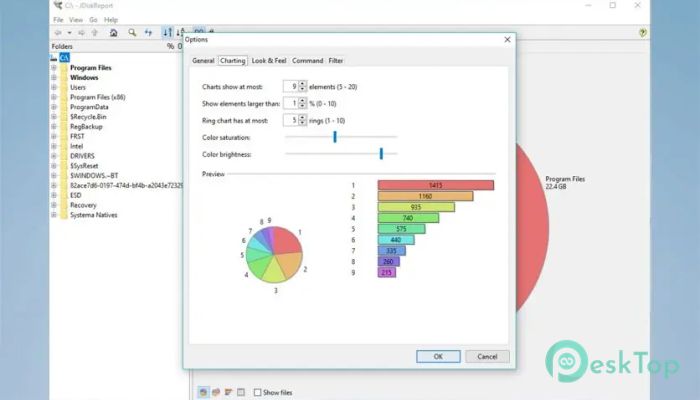Screen dimensions: 700x400
Task: Expand the Windows folder node
Action: [54, 78]
